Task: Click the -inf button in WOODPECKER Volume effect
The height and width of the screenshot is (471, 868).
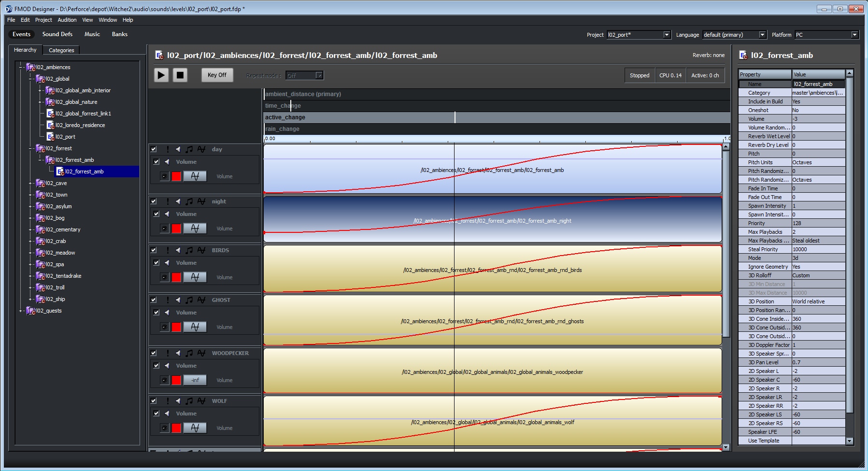Action: [195, 380]
